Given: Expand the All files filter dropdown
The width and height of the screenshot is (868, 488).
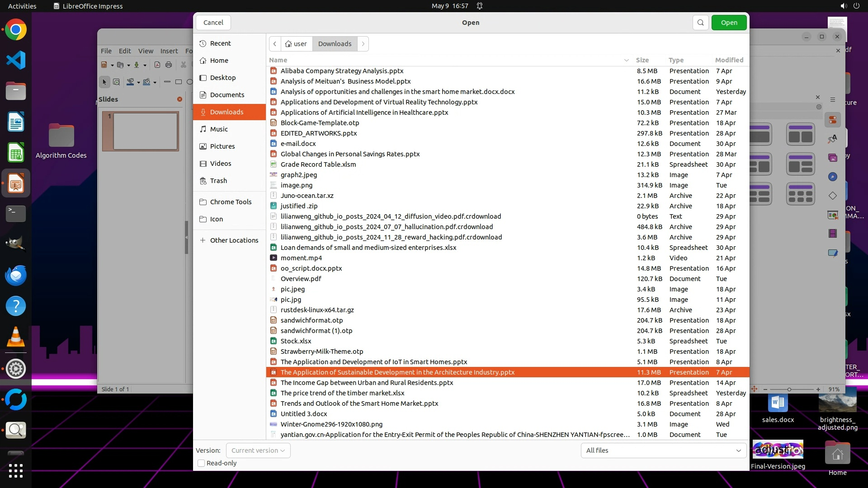Looking at the screenshot, I should click(663, 450).
